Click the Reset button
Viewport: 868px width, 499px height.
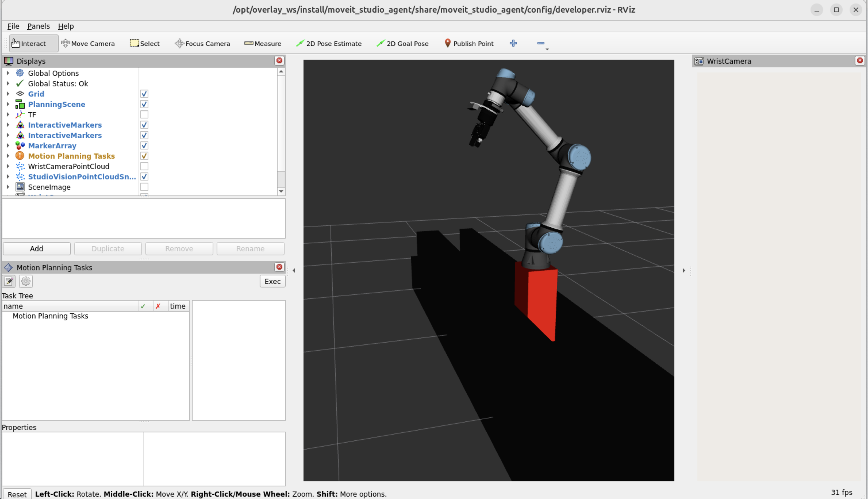tap(17, 494)
